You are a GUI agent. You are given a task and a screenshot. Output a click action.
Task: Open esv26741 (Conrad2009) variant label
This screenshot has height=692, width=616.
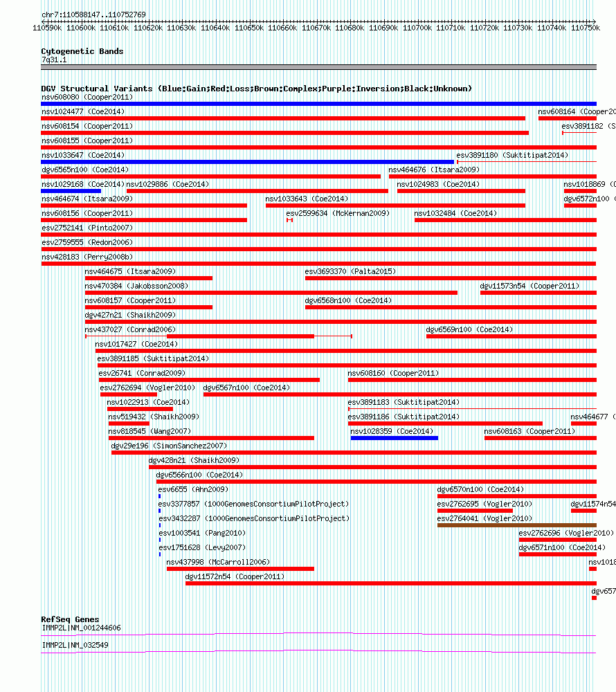(x=142, y=374)
